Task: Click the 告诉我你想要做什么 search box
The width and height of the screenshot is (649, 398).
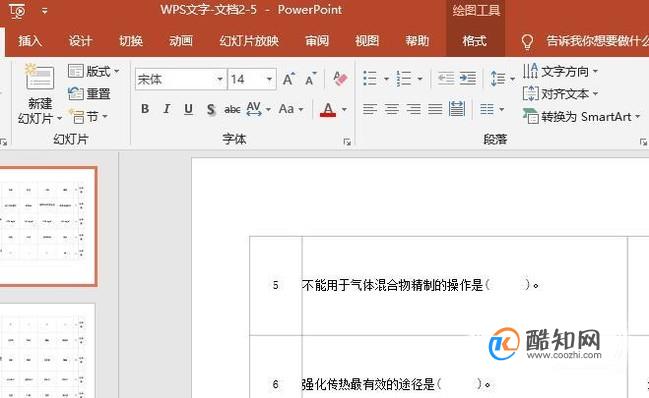Action: (x=597, y=41)
